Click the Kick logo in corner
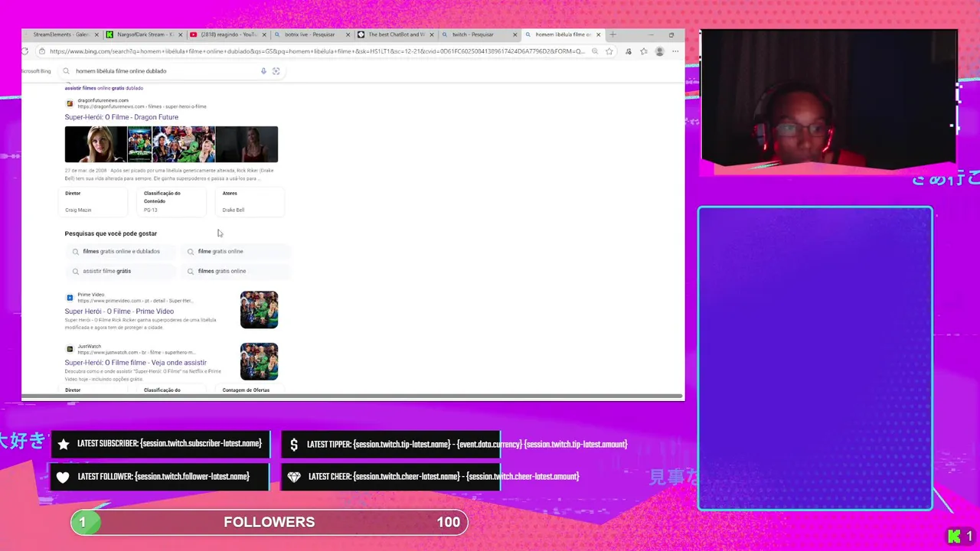980x551 pixels. 954,536
